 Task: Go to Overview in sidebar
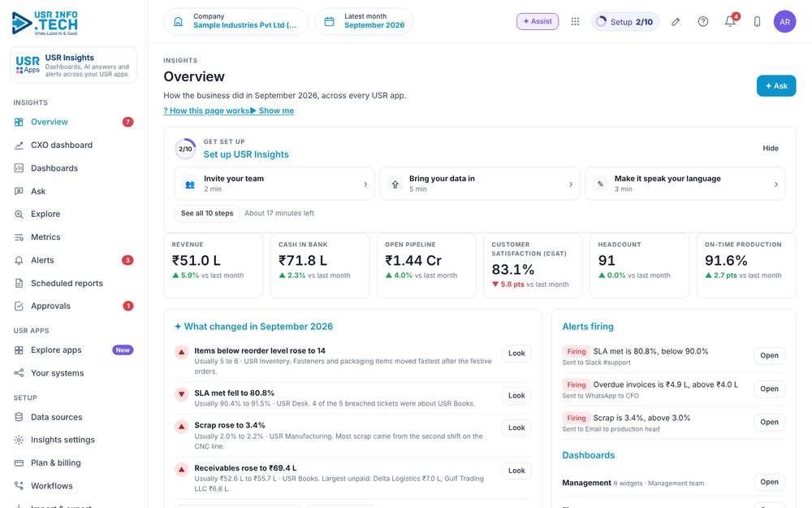pos(74,123)
